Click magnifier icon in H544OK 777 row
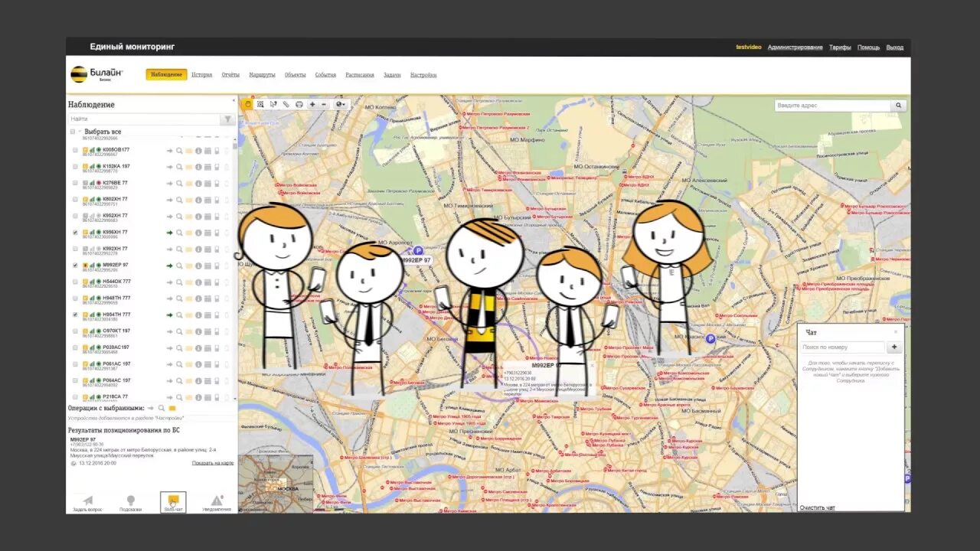 (x=180, y=282)
